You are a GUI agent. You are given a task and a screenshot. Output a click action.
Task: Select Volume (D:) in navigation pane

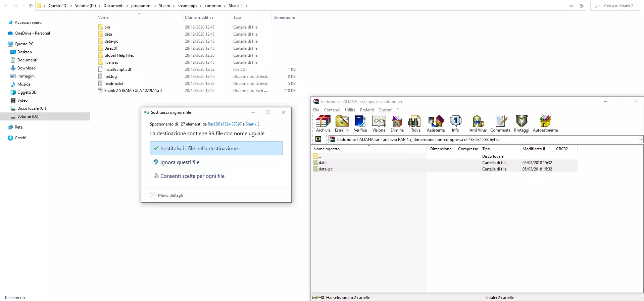pyautogui.click(x=28, y=116)
